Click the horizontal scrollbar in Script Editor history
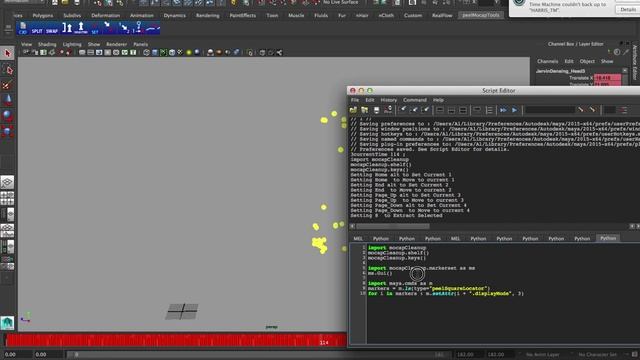 click(393, 226)
